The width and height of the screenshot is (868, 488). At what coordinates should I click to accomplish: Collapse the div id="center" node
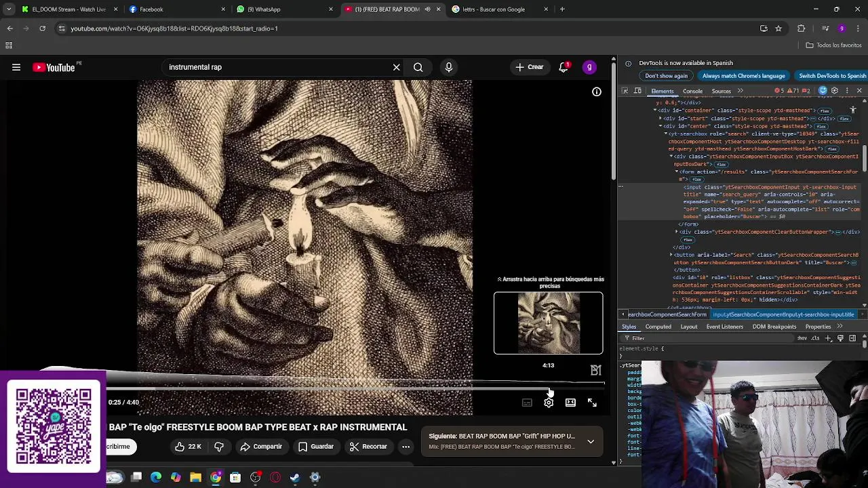[x=660, y=126]
